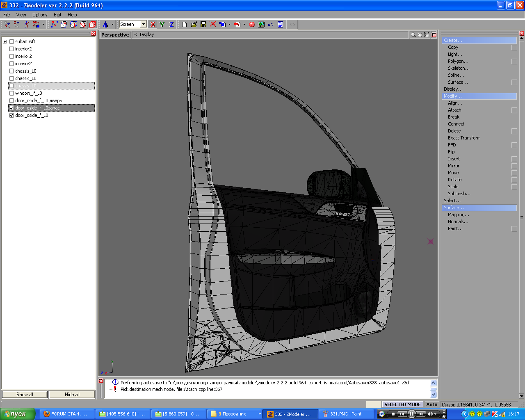This screenshot has width=525, height=420.
Task: Open the Perspective viewport dropdown
Action: pyautogui.click(x=115, y=35)
